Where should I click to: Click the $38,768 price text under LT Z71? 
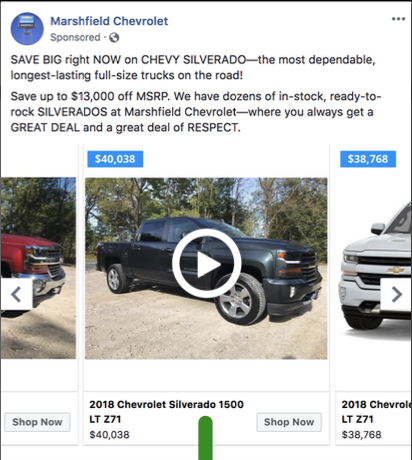[x=361, y=435]
